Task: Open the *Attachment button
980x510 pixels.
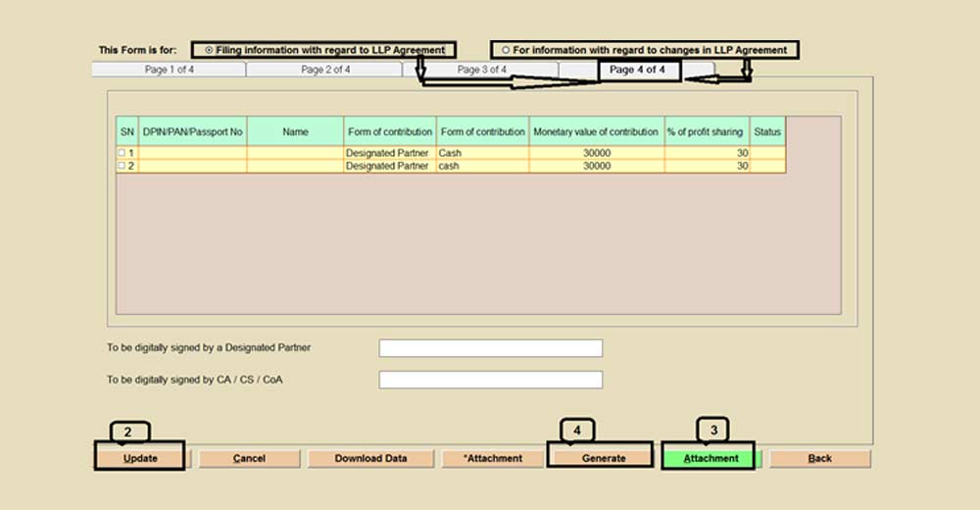Action: (493, 458)
